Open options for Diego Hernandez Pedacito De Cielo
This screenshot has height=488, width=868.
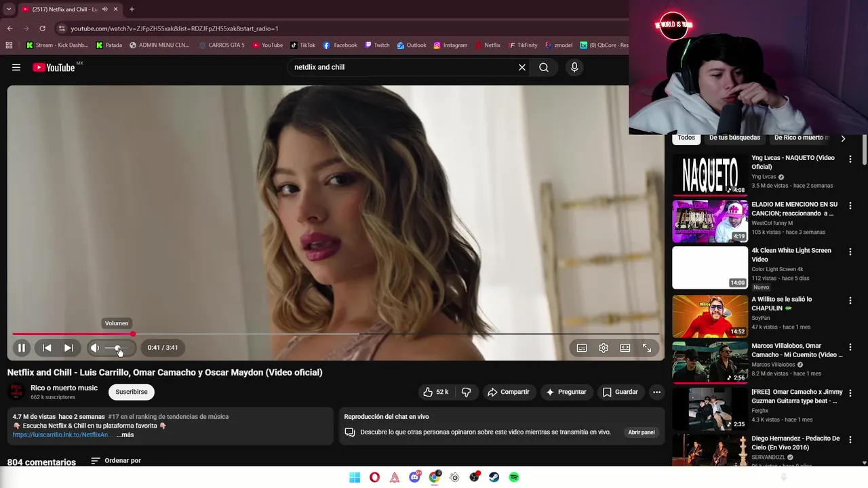850,439
